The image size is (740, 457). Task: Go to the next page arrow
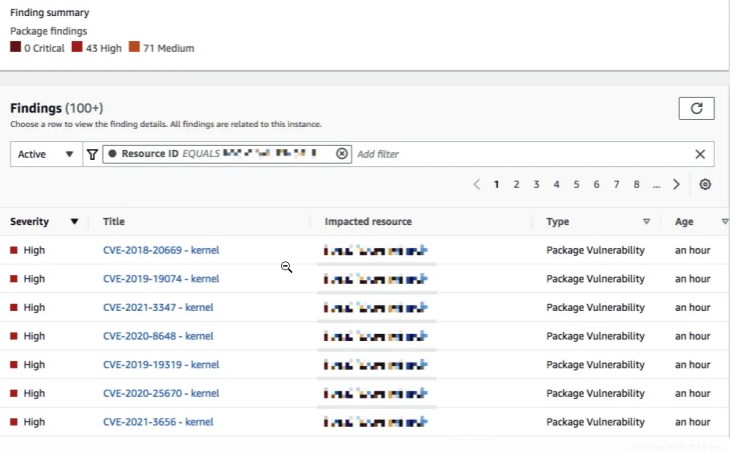click(677, 184)
